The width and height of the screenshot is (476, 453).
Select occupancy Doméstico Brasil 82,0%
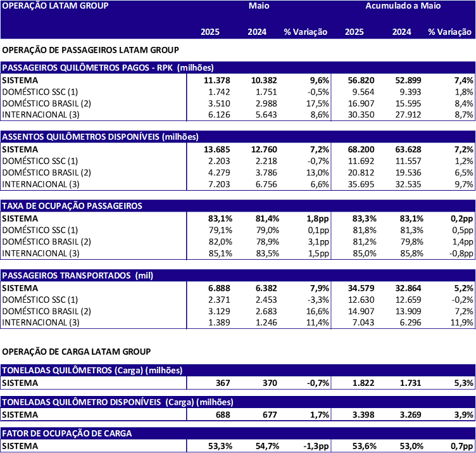220,241
